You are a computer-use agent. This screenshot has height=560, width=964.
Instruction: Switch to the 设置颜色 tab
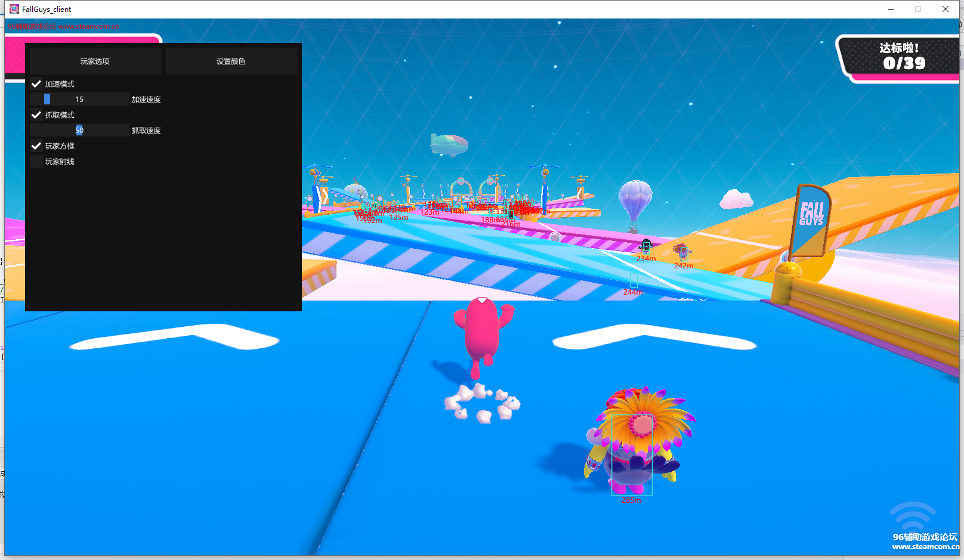click(231, 61)
